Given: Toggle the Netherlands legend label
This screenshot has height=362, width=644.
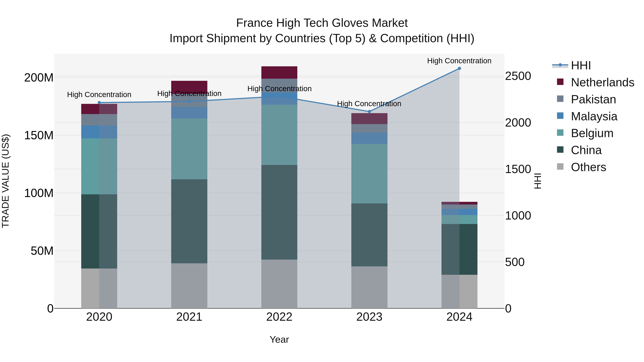Looking at the screenshot, I should click(x=602, y=82).
